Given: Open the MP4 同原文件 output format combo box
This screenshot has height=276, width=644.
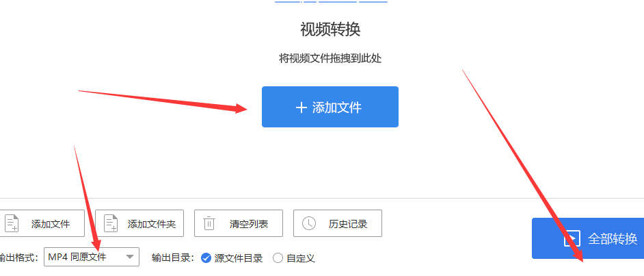Looking at the screenshot, I should [x=92, y=257].
